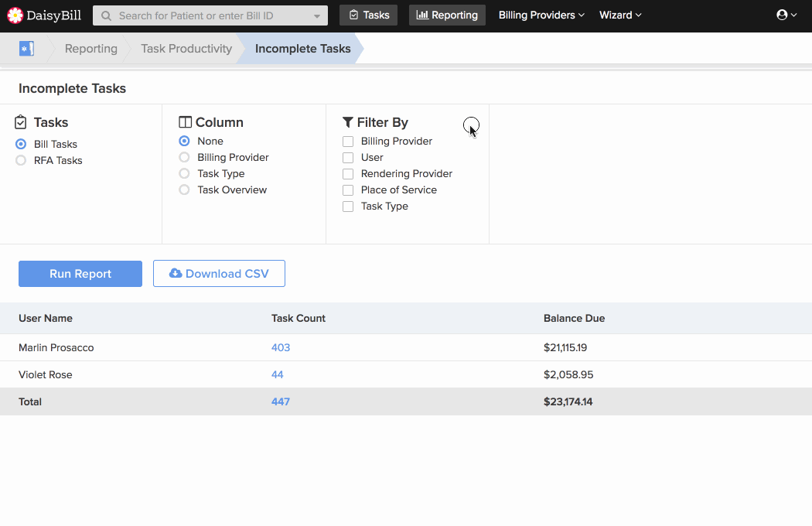Click the Violet Rose name cell
This screenshot has height=526, width=812.
(46, 374)
